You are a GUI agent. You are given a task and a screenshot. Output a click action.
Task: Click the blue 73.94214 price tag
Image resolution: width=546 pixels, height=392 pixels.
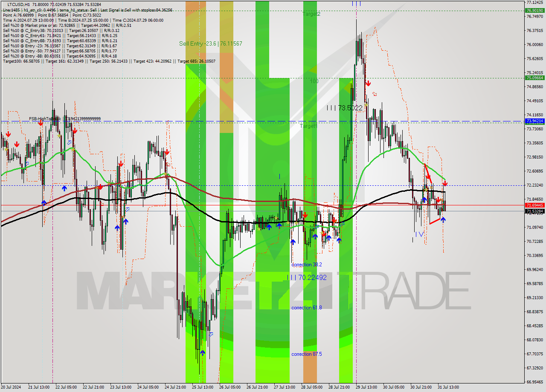534,121
